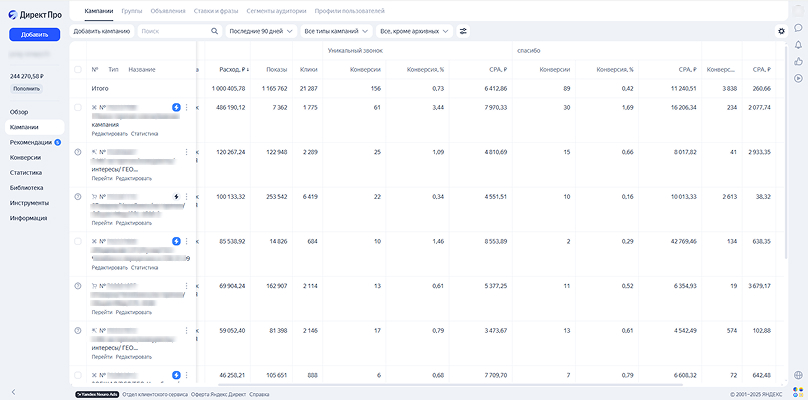The image size is (808, 400).
Task: Collapse the left sidebar with chevron
Action: [13, 392]
